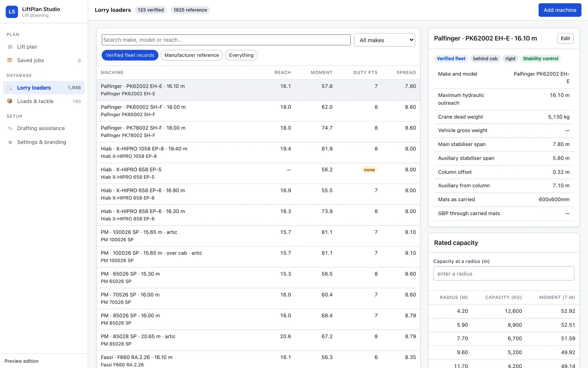The width and height of the screenshot is (588, 368).
Task: Click the Stability control tag
Action: (x=541, y=59)
